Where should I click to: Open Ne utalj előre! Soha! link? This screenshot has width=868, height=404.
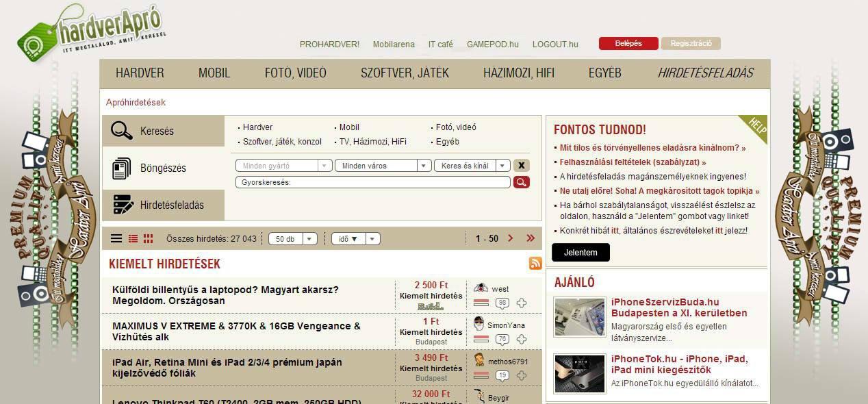659,191
